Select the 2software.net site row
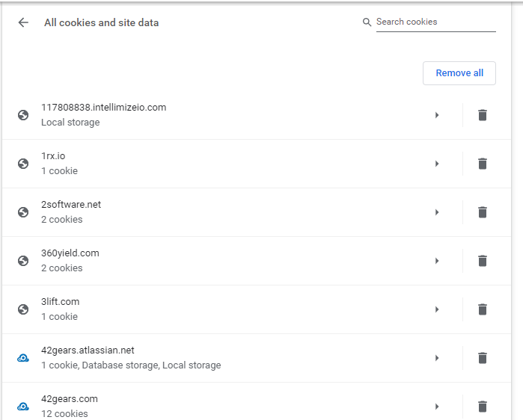 point(232,212)
